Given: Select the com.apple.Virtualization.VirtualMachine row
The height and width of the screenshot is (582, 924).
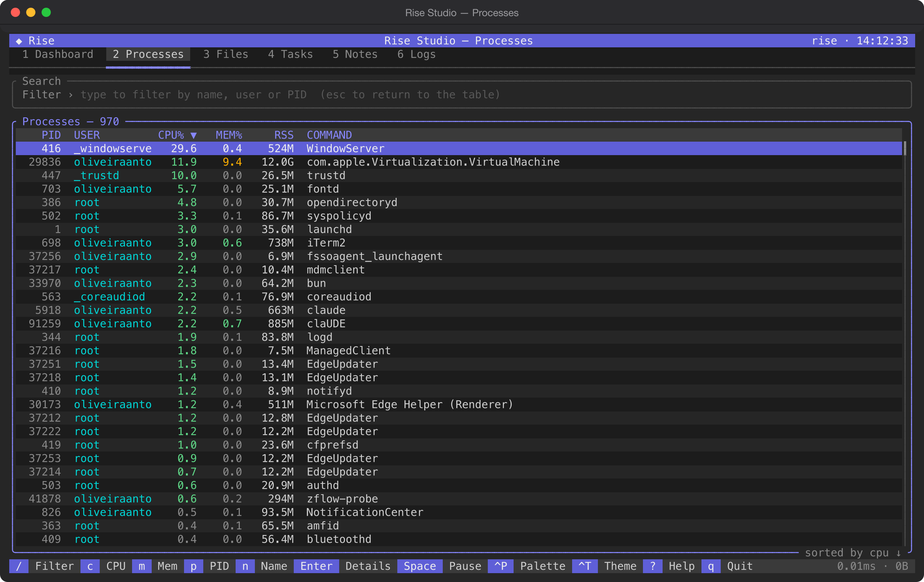Looking at the screenshot, I should click(459, 162).
